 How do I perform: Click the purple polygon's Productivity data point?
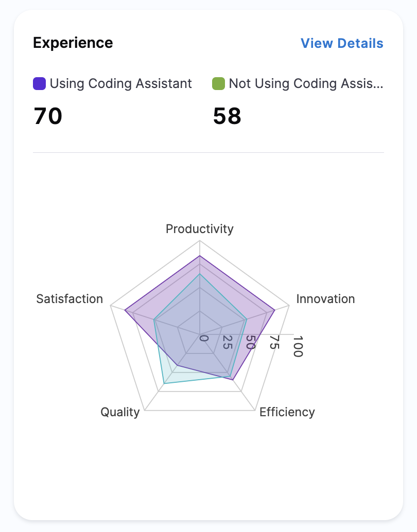pos(200,256)
